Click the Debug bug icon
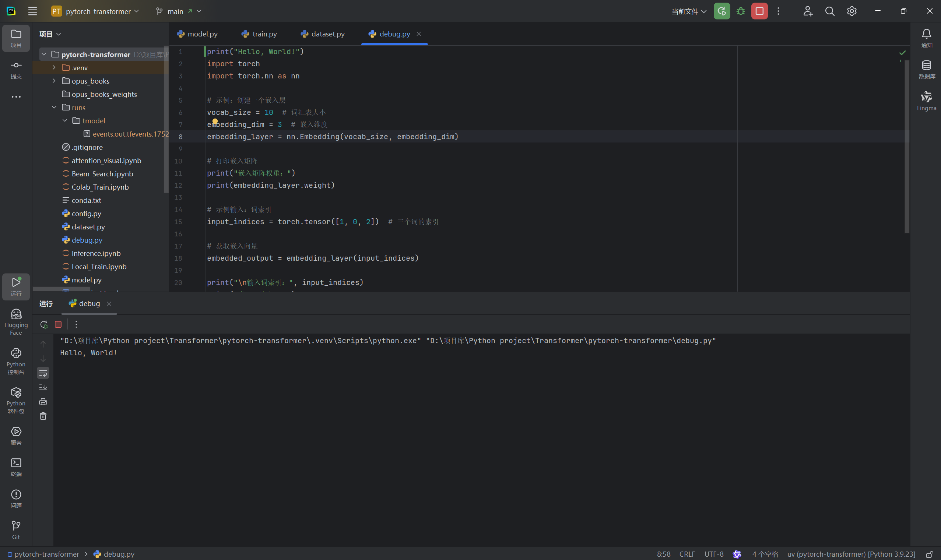 point(741,11)
